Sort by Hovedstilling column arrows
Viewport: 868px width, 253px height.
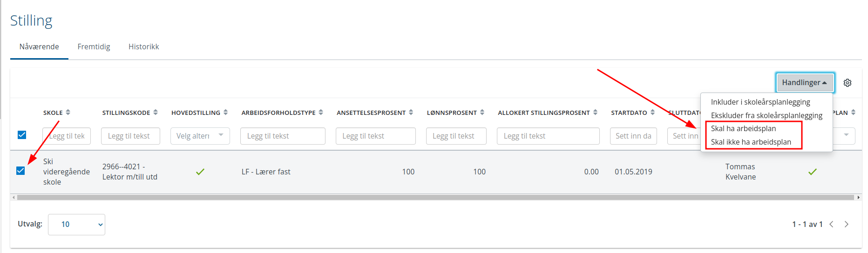(x=225, y=113)
